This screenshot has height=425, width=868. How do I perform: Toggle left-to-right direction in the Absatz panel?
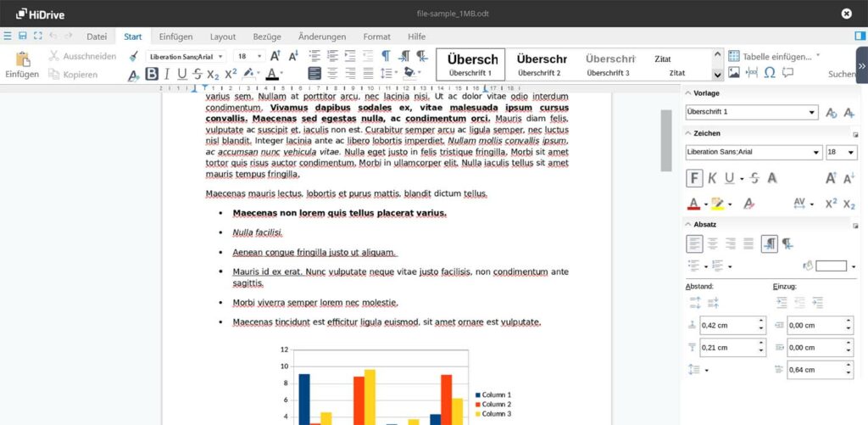(x=770, y=243)
